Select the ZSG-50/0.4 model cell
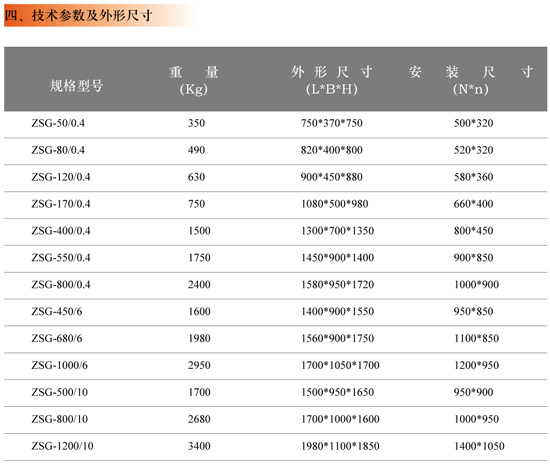Screen dimensions: 550x470 58,123
